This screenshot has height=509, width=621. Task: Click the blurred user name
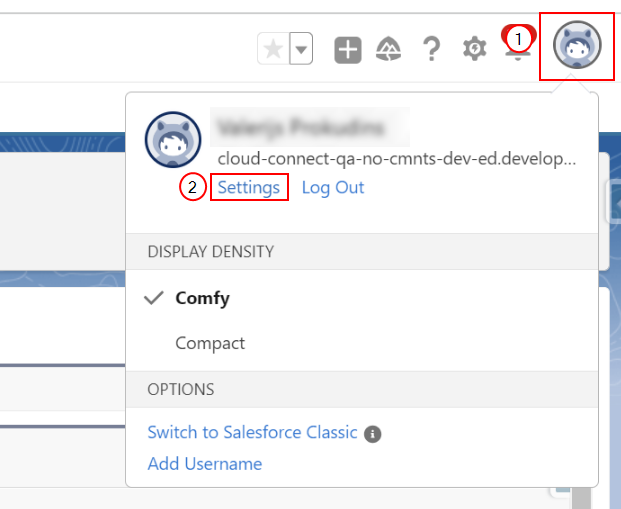tap(301, 128)
